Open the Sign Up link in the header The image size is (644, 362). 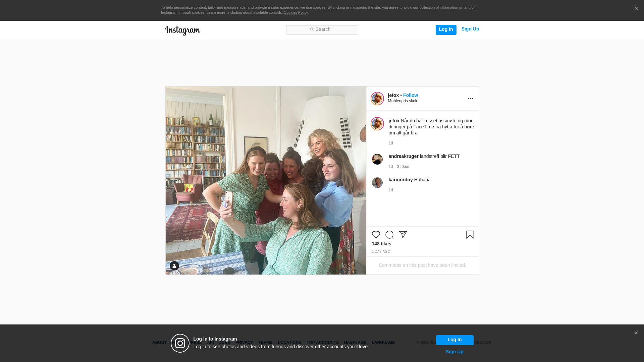click(x=470, y=29)
